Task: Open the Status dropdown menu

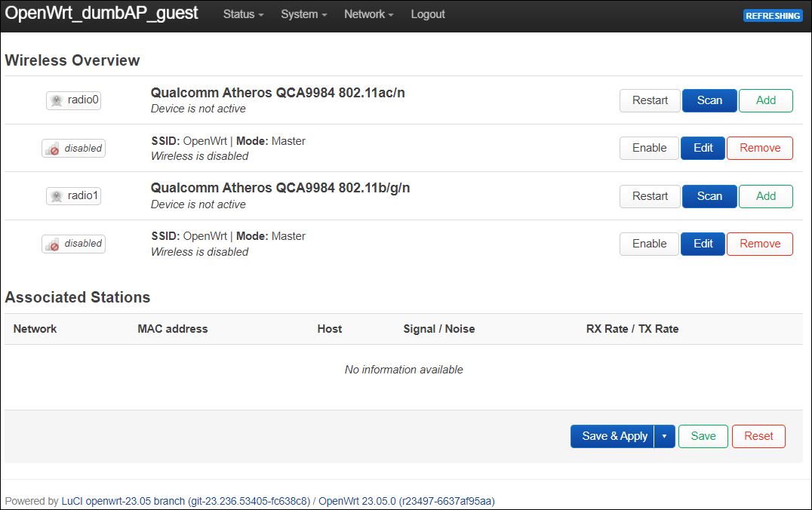Action: pyautogui.click(x=244, y=14)
